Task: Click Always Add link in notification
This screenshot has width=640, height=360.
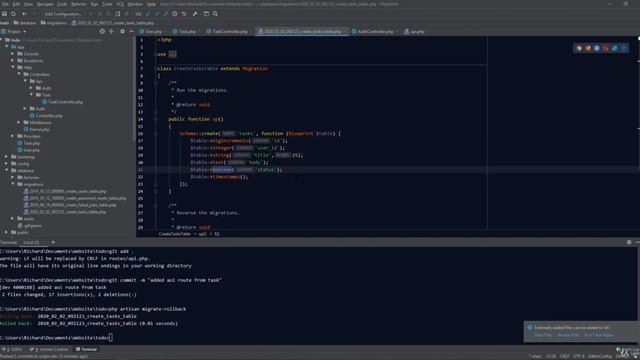Action: click(568, 335)
